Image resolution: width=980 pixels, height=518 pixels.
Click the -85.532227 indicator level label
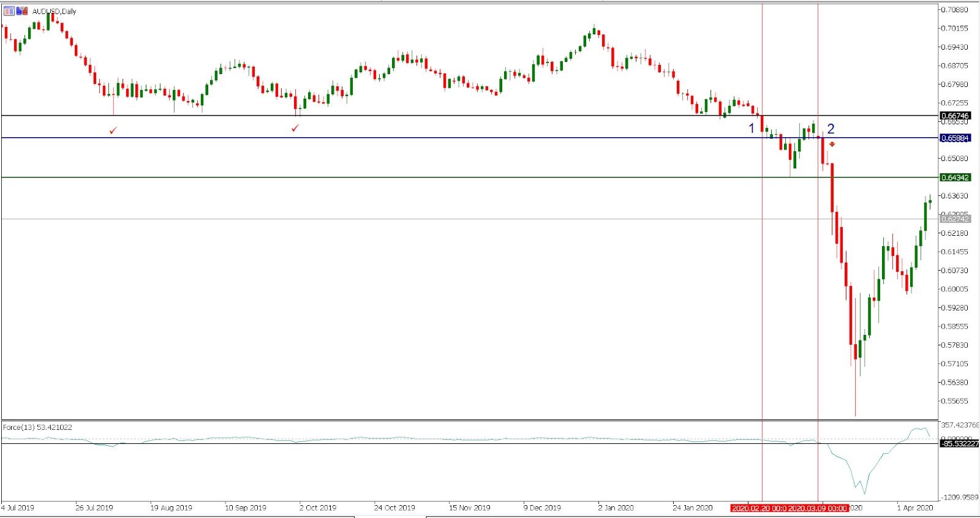click(959, 443)
